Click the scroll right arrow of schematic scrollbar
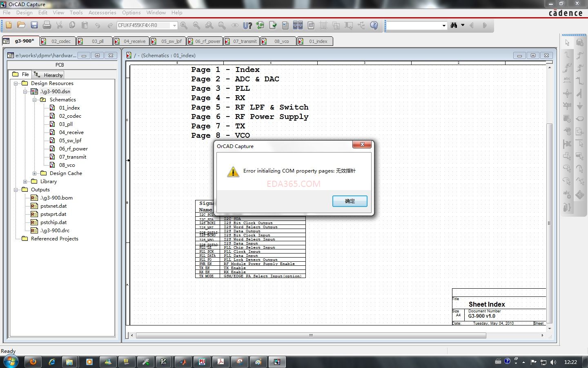 pos(543,335)
